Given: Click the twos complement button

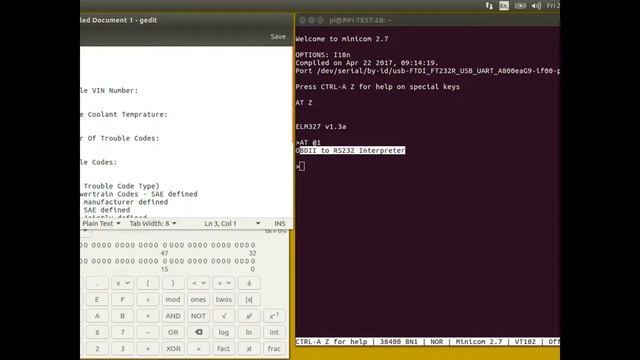Looking at the screenshot, I should pos(224,300).
